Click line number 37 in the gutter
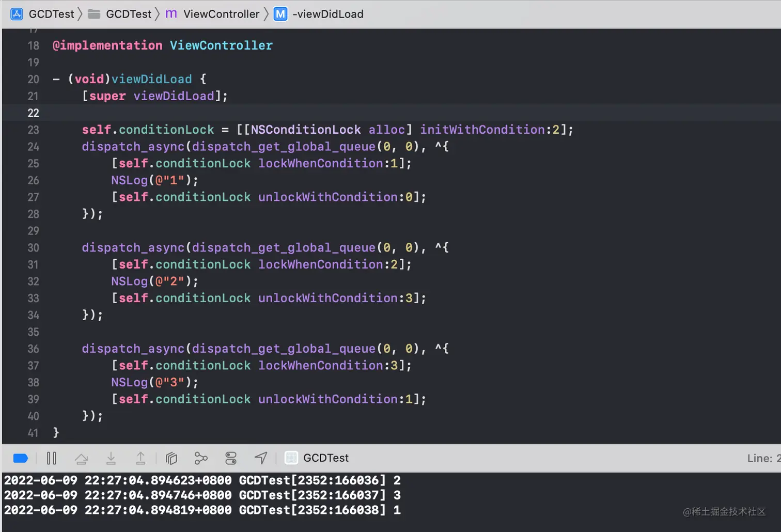The width and height of the screenshot is (781, 532). point(33,366)
